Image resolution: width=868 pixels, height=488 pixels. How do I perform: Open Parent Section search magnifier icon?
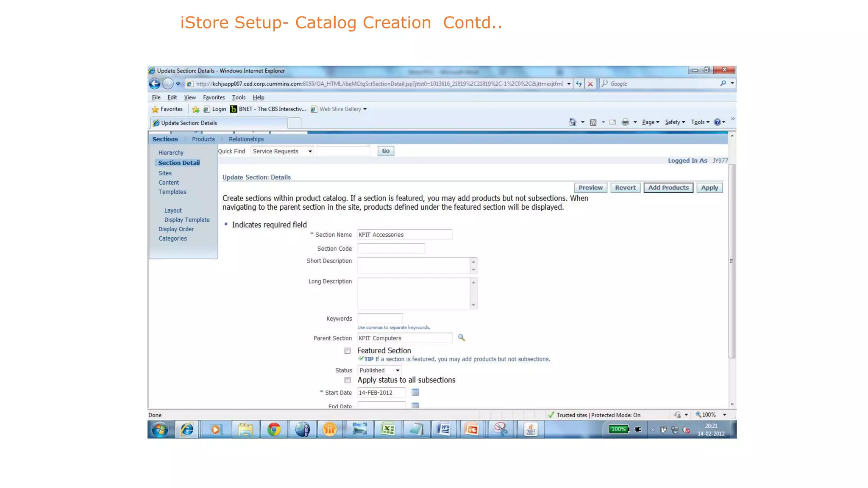point(461,338)
